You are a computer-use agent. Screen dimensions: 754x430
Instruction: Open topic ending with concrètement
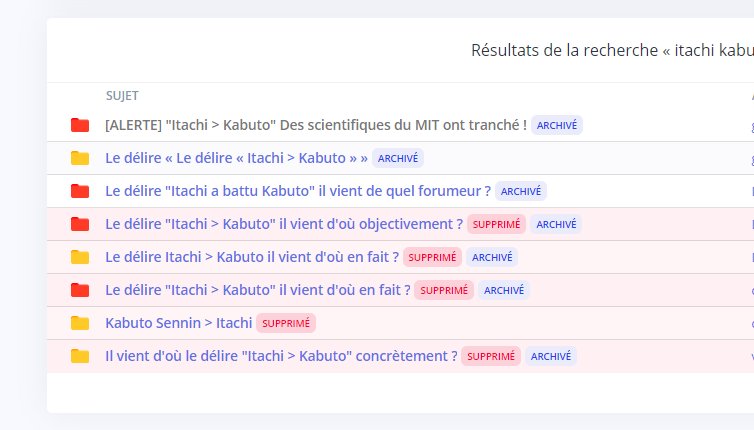click(281, 356)
